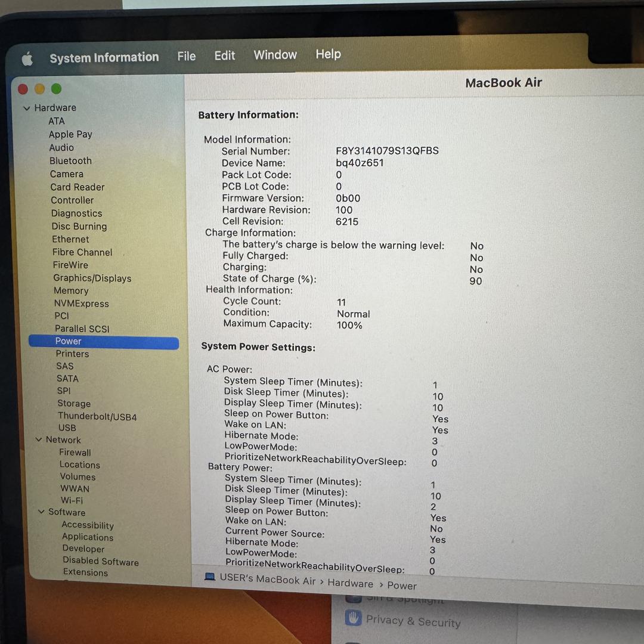Select Volumes under Network
The width and height of the screenshot is (644, 644).
78,476
